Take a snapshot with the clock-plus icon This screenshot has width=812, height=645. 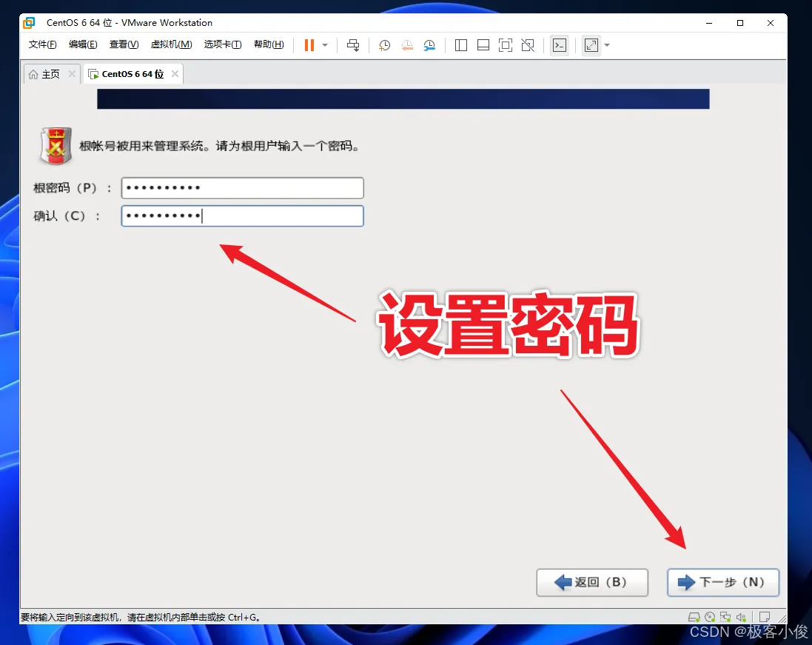point(384,45)
